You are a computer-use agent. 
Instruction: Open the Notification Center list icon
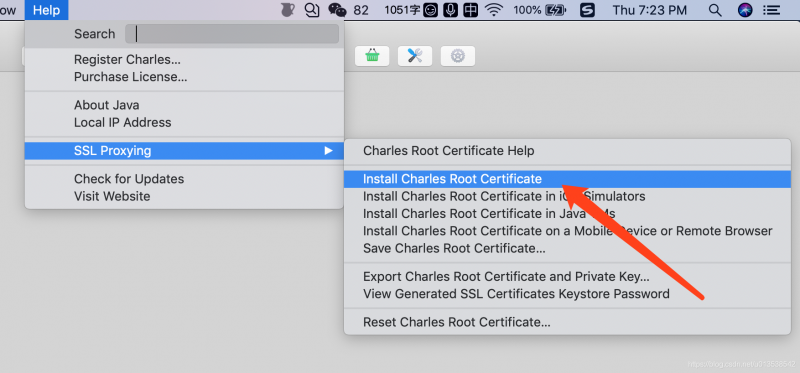[771, 10]
